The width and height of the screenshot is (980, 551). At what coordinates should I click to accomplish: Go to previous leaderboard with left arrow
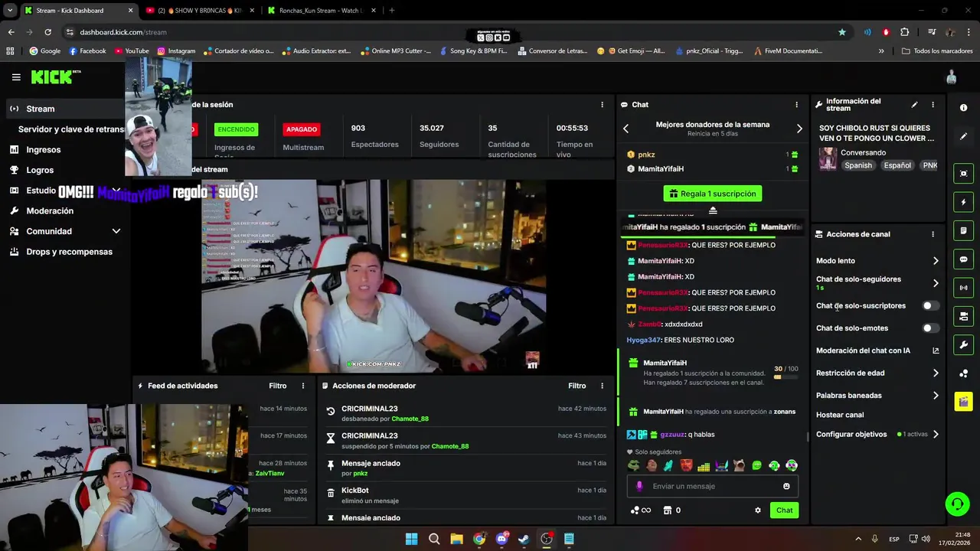coord(626,129)
